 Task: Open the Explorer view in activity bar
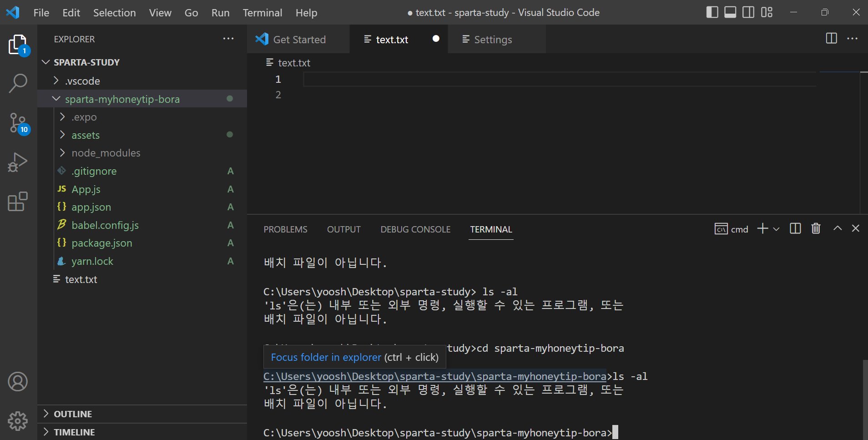pyautogui.click(x=18, y=45)
